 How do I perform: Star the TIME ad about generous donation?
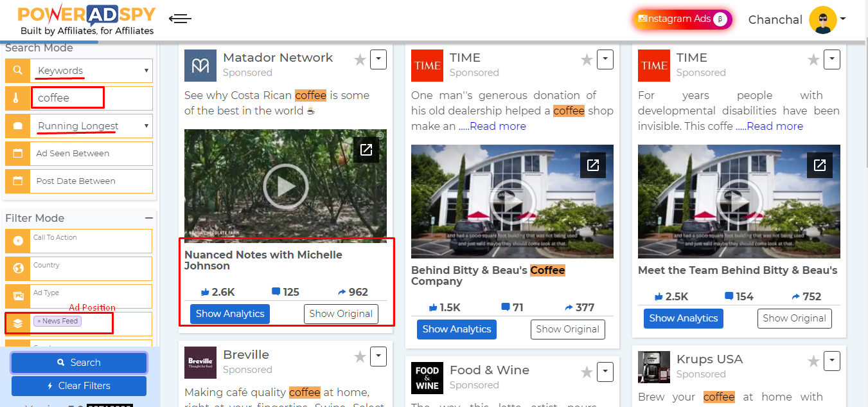pos(587,60)
